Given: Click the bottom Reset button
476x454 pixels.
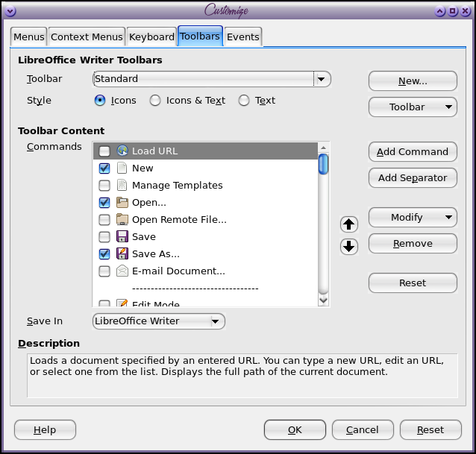Looking at the screenshot, I should (430, 429).
